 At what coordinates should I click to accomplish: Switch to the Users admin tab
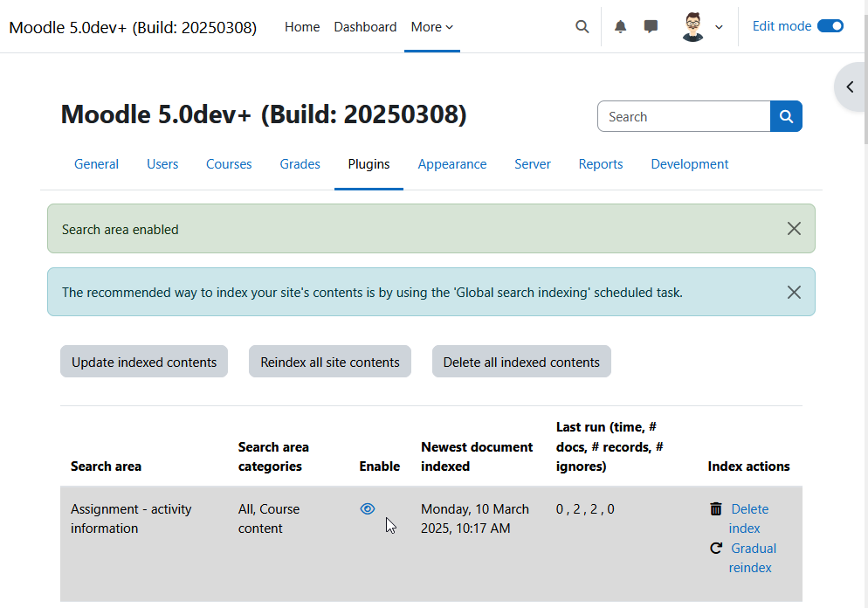[x=162, y=164]
